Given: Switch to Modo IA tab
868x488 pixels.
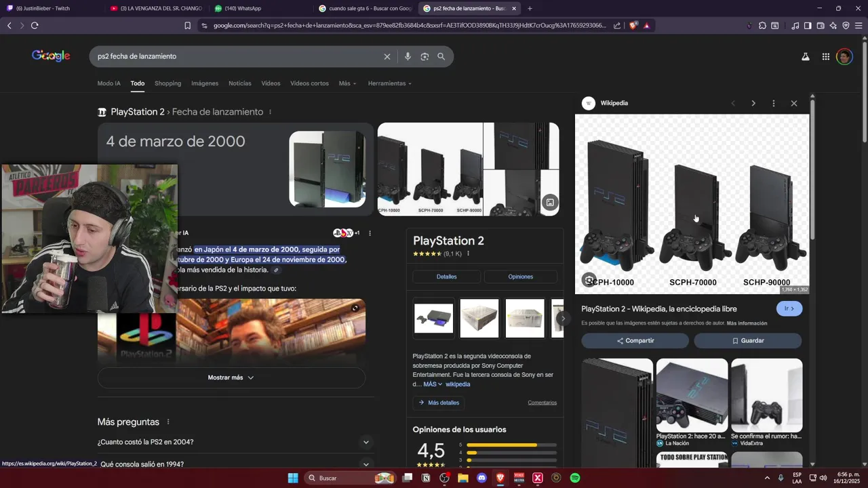Looking at the screenshot, I should click(108, 83).
